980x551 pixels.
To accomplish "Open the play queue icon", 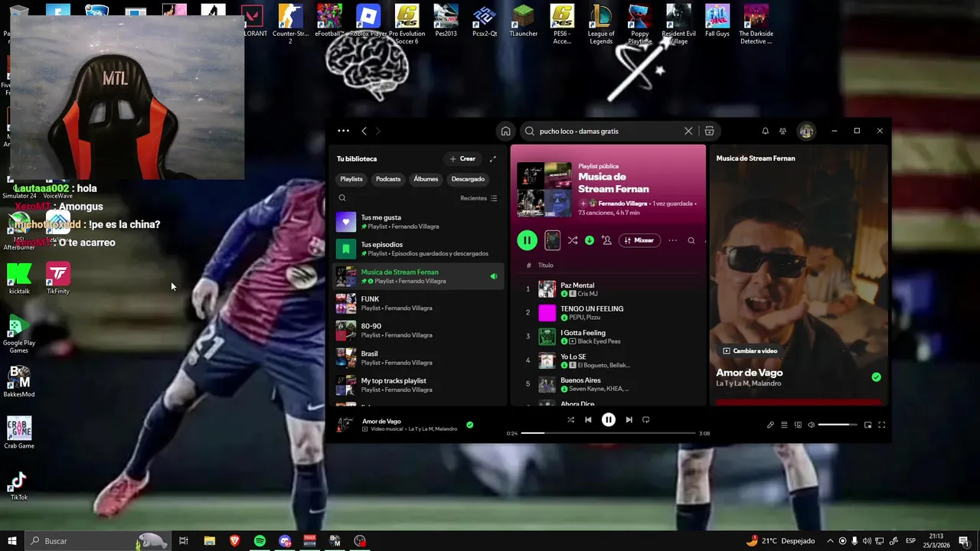I will [784, 425].
